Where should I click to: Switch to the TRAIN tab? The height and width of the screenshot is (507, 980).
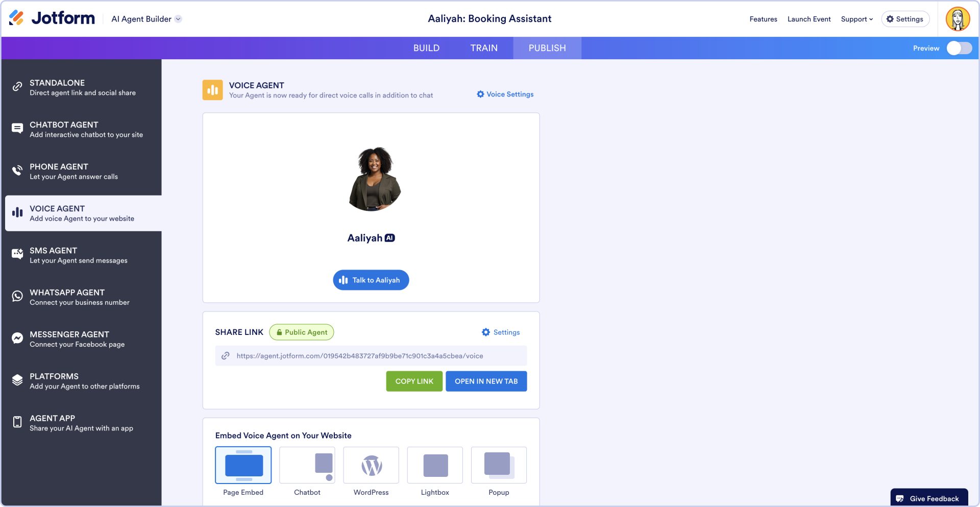pos(484,48)
